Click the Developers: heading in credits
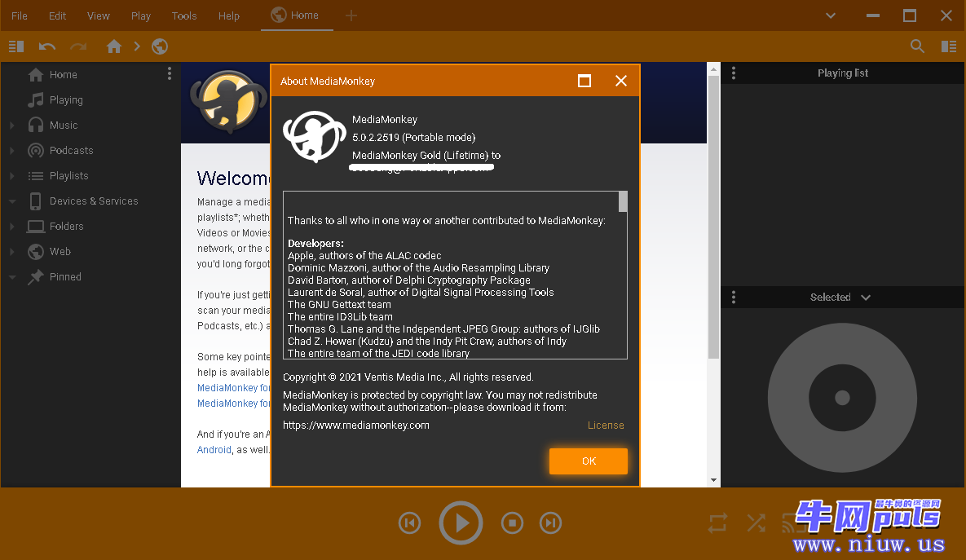This screenshot has height=560, width=966. tap(316, 244)
